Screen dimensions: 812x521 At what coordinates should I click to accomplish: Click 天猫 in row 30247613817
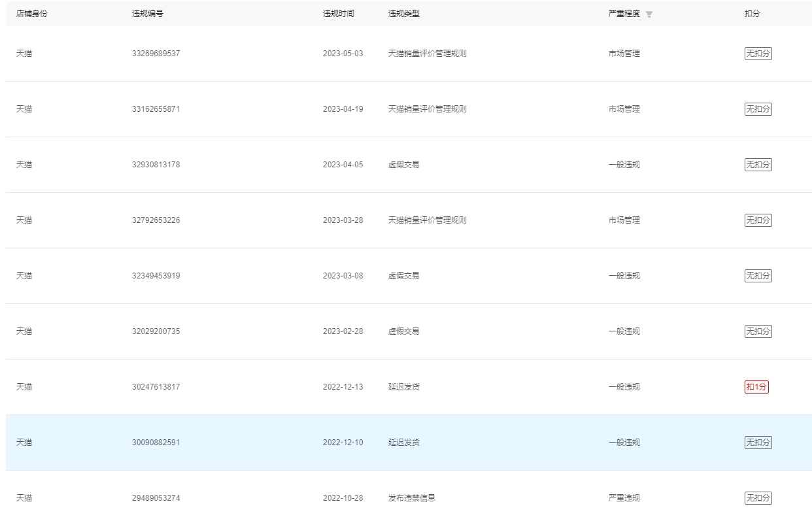(x=24, y=387)
